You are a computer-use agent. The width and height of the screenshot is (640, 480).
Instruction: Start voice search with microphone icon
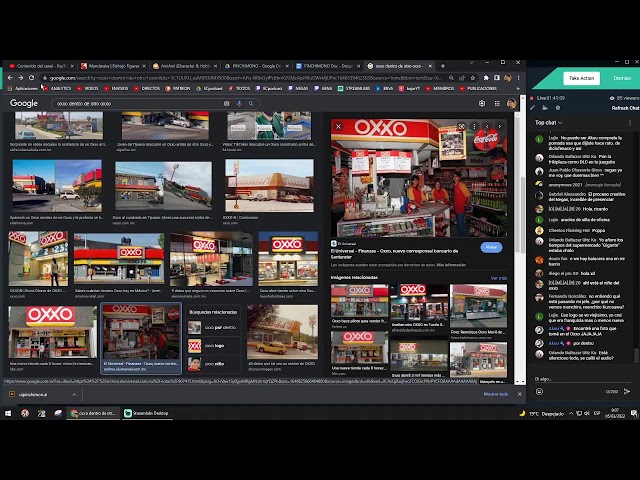[x=239, y=104]
